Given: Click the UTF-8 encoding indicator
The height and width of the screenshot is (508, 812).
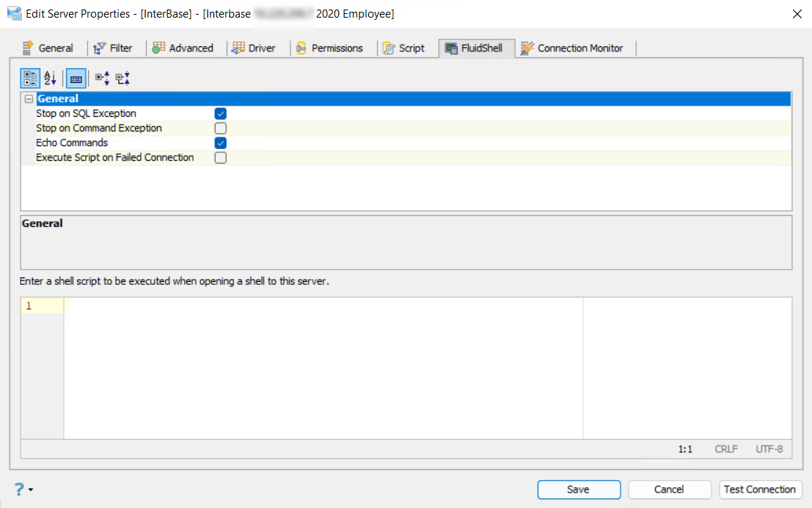Looking at the screenshot, I should tap(769, 449).
